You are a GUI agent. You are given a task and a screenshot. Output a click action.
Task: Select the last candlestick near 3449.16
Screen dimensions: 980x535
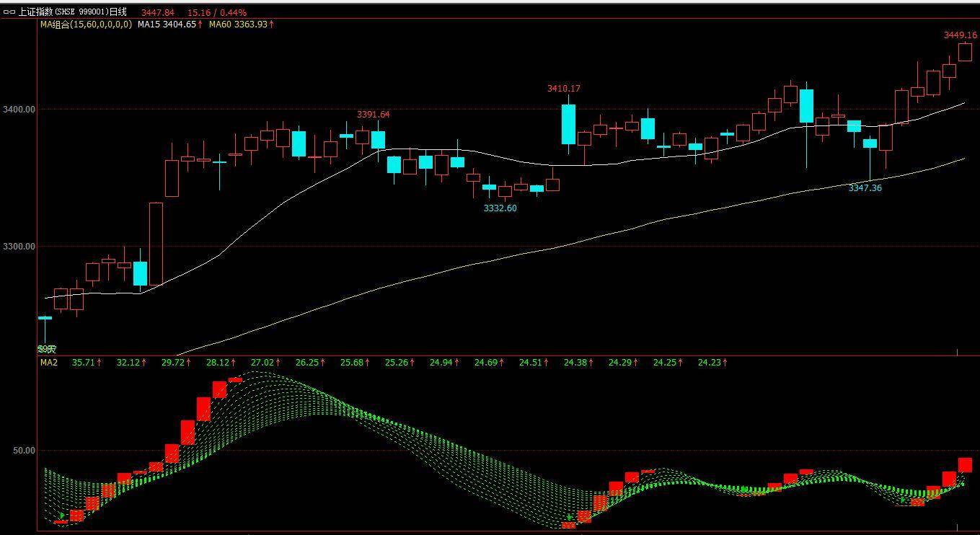[965, 52]
